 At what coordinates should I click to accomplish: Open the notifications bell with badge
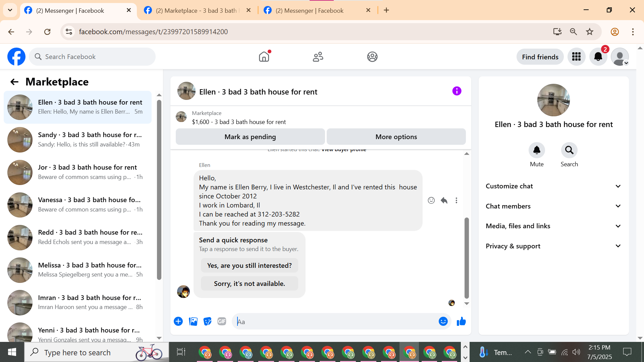tap(598, 57)
